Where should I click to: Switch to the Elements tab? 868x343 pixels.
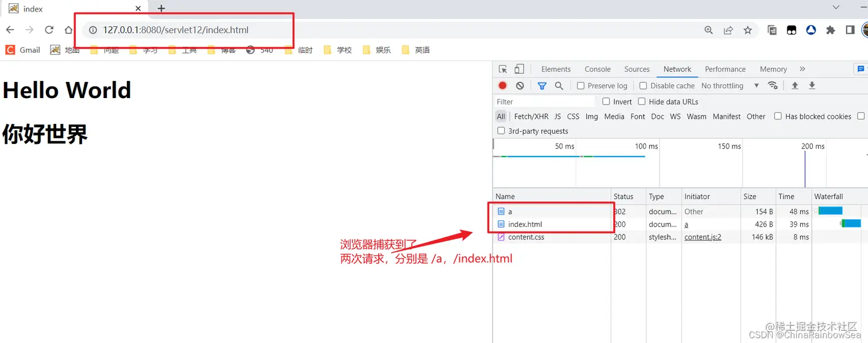556,69
